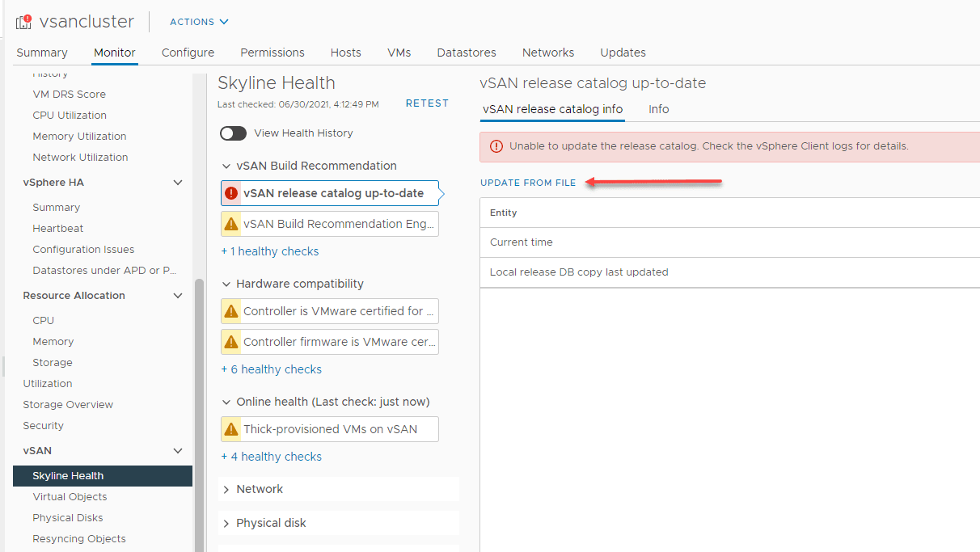Click the RETEST button

(x=427, y=103)
